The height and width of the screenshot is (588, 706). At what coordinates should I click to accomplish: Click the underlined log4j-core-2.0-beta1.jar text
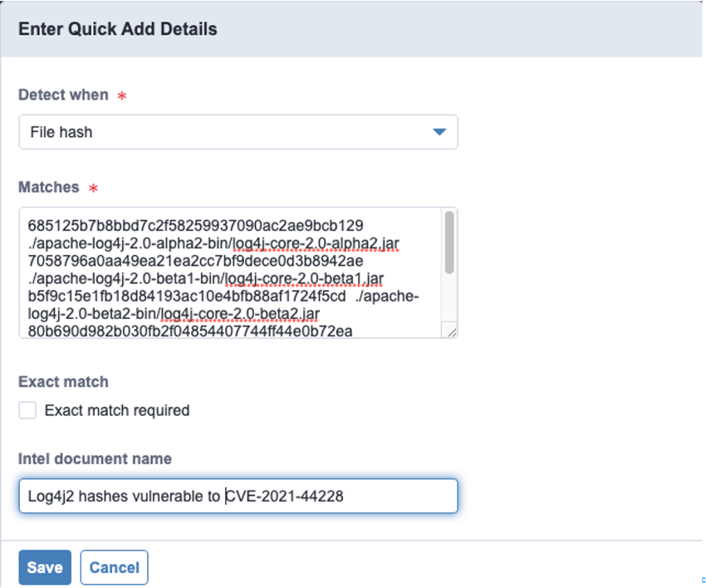(x=304, y=279)
